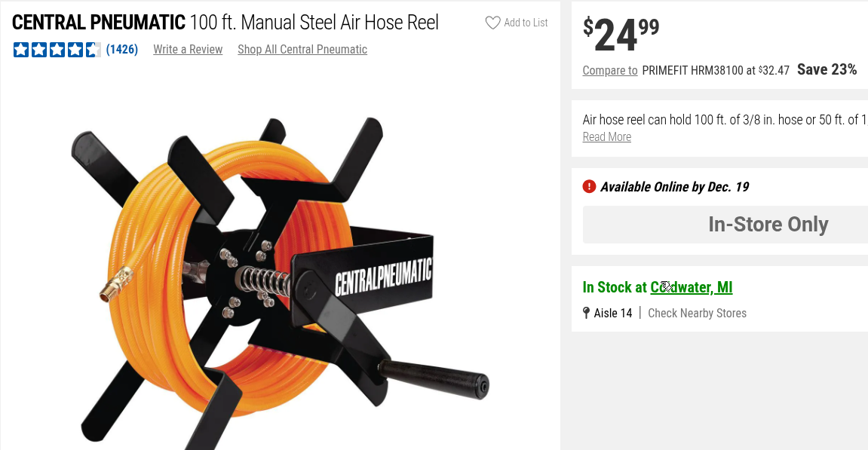This screenshot has height=450, width=868.
Task: Click the red availability alert icon
Action: coord(589,186)
